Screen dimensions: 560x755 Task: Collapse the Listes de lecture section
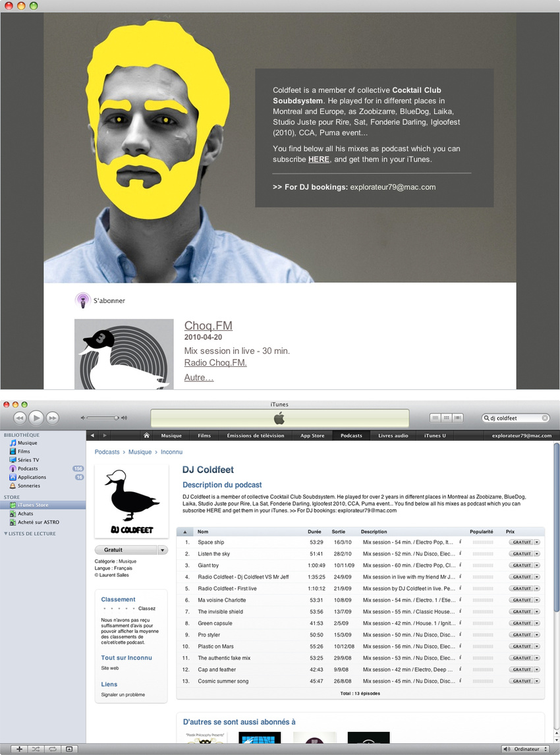(x=6, y=534)
